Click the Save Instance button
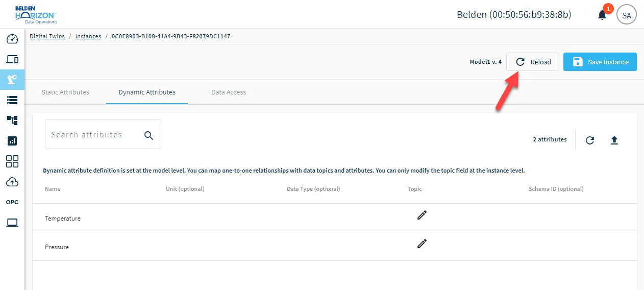 pos(600,62)
